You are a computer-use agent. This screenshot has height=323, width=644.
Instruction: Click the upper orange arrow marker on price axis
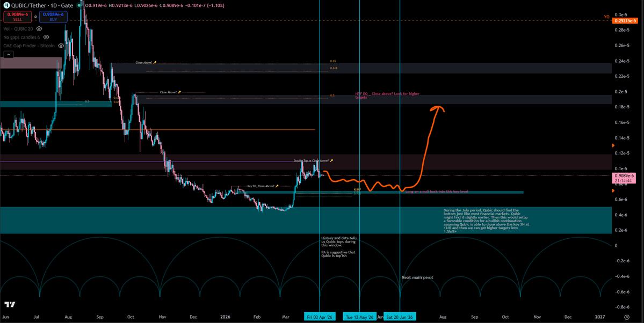614,145
